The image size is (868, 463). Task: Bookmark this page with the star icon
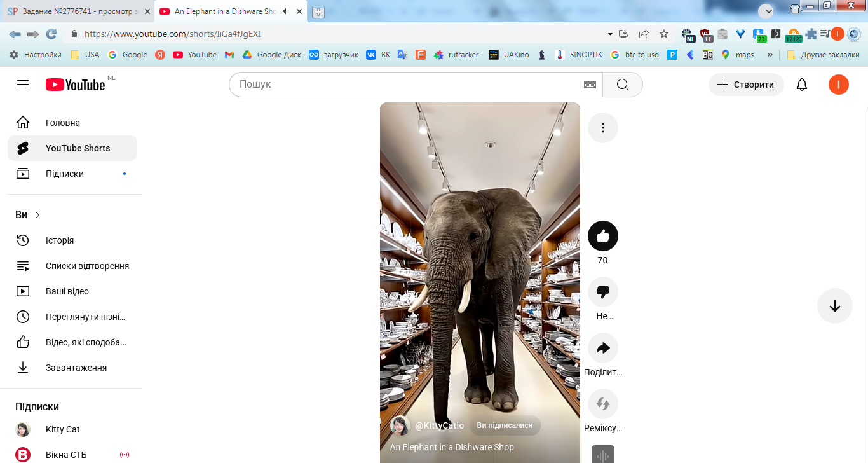(664, 34)
